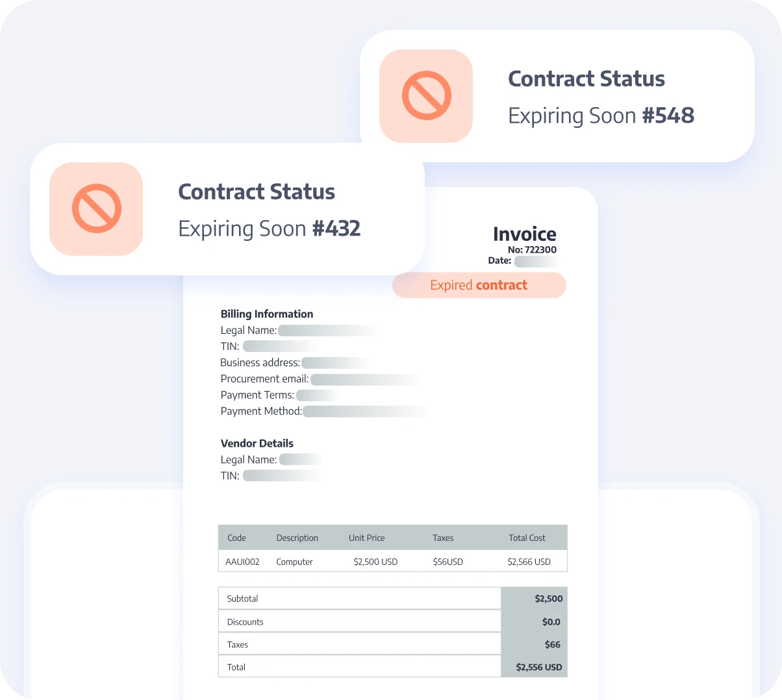
Task: Click the Code column header
Action: (x=236, y=538)
